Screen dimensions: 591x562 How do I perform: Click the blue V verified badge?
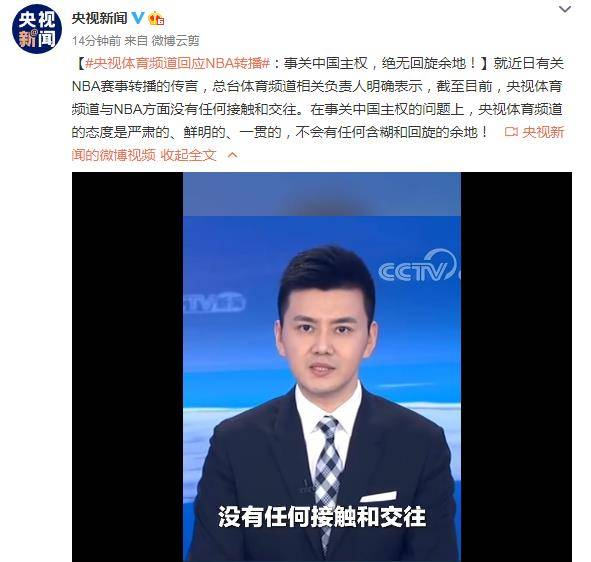point(138,17)
